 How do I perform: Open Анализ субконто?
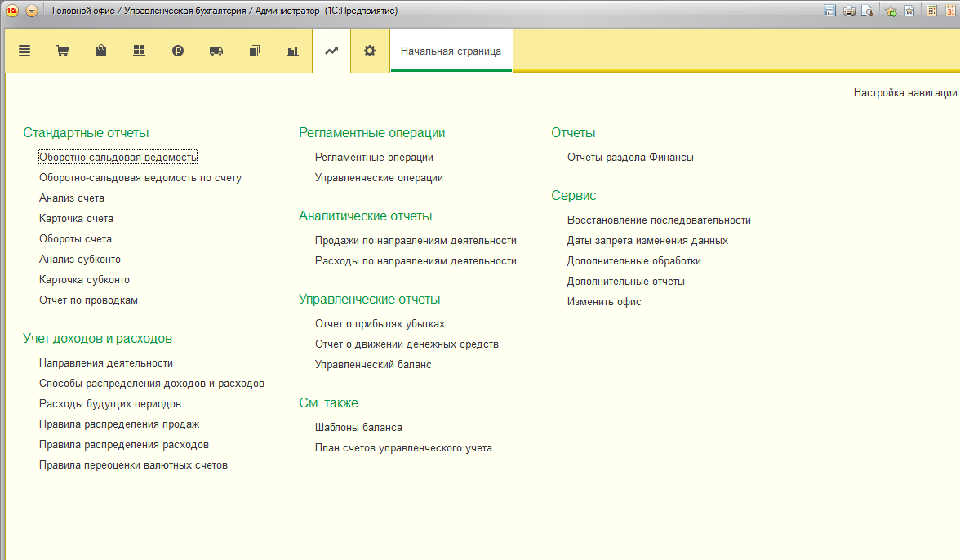[x=80, y=259]
